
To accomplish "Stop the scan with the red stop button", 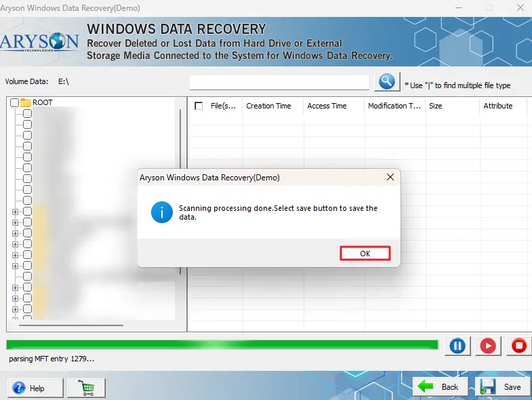I will (518, 346).
